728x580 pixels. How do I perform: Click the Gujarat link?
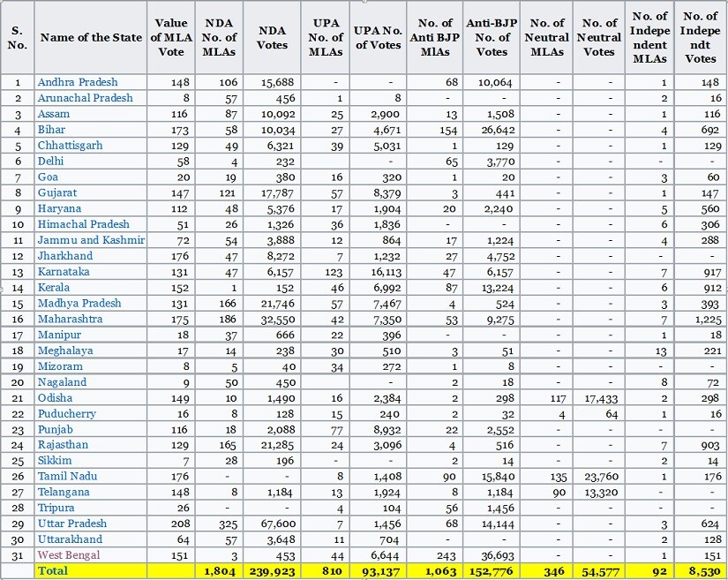pos(57,192)
